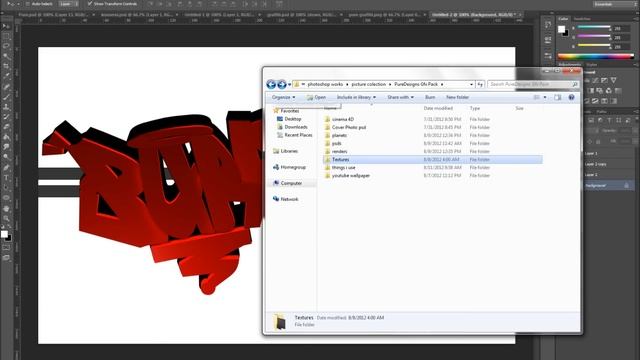Open Downloads in Favorites
The image size is (640, 360).
296,127
